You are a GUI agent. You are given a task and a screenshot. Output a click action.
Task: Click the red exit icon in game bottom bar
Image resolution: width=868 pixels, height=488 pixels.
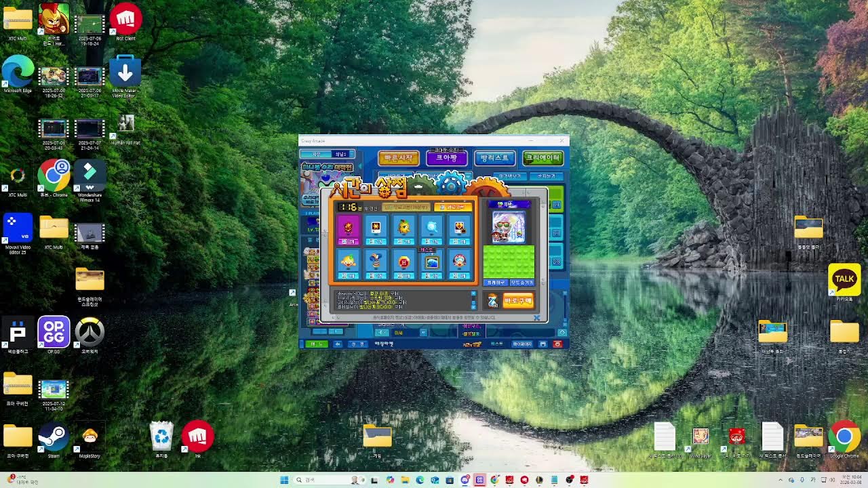coord(557,344)
